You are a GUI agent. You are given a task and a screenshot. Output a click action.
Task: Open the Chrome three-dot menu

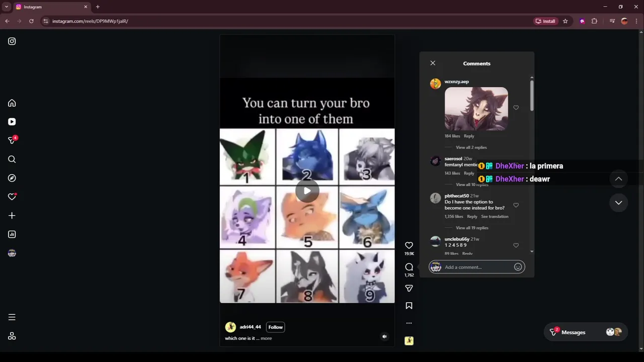pyautogui.click(x=636, y=21)
